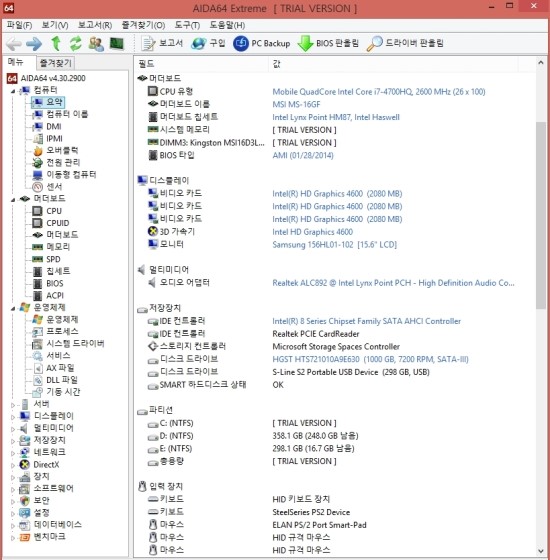The height and width of the screenshot is (560, 550).
Task: Open the 도구(T) menu
Action: (187, 25)
